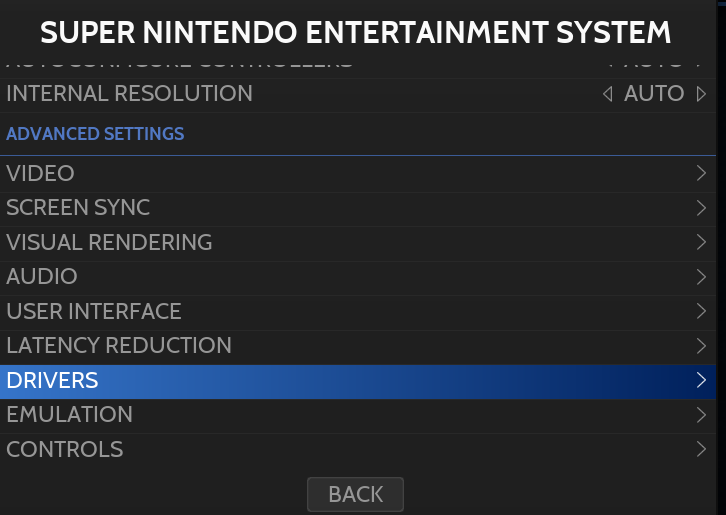Expand User Interface using its chevron
The width and height of the screenshot is (726, 515).
[x=701, y=311]
